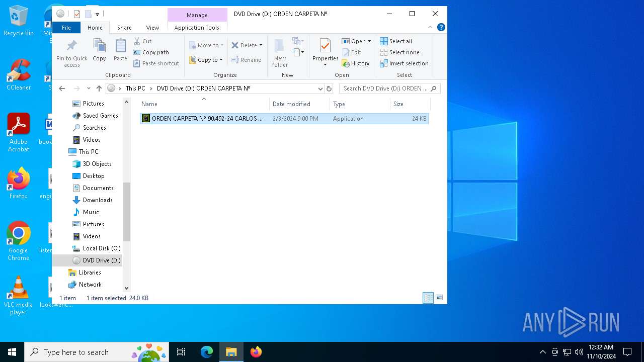This screenshot has height=362, width=644.
Task: Go up one folder level
Action: click(x=99, y=88)
